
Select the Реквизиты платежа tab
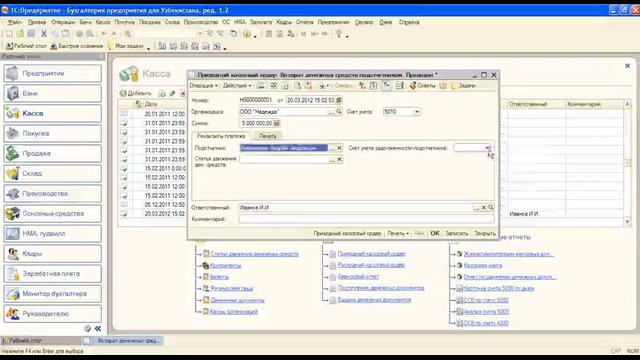(221, 136)
